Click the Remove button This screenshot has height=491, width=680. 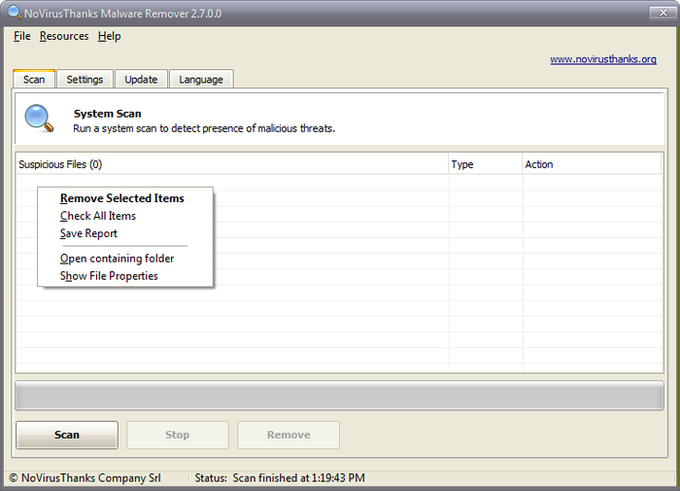pyautogui.click(x=288, y=435)
